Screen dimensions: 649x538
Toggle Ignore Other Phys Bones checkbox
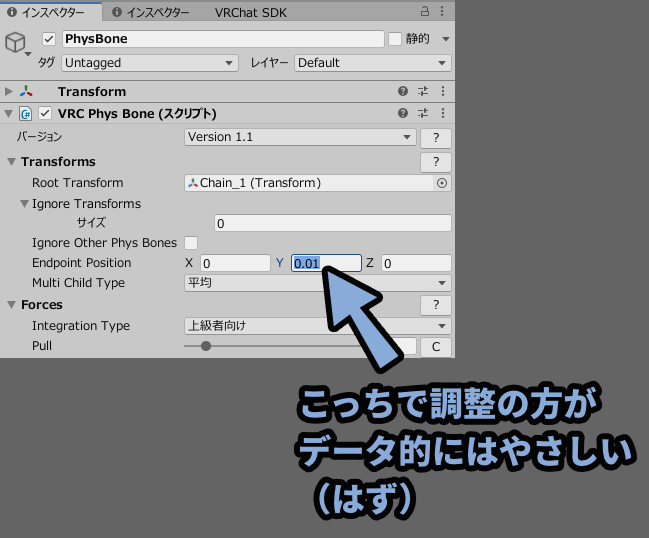click(191, 243)
